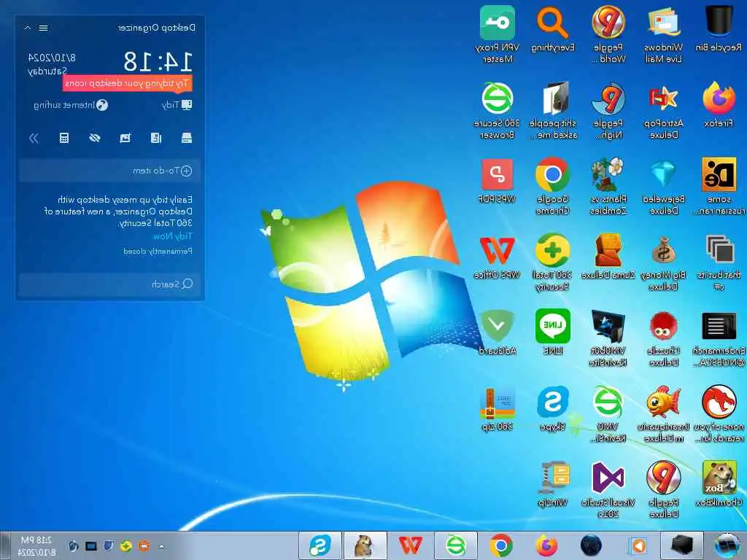
Task: Click the 'Try tidying your desktop icons' tip
Action: tap(127, 83)
